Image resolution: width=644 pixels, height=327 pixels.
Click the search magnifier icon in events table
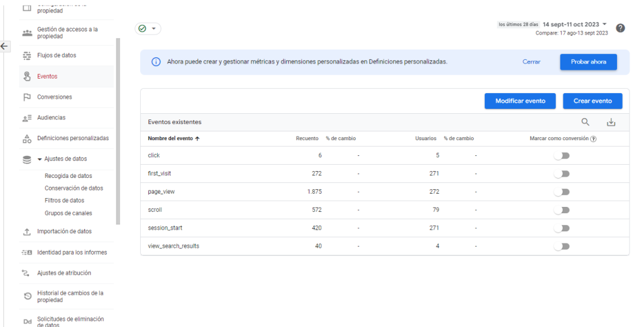pos(585,122)
